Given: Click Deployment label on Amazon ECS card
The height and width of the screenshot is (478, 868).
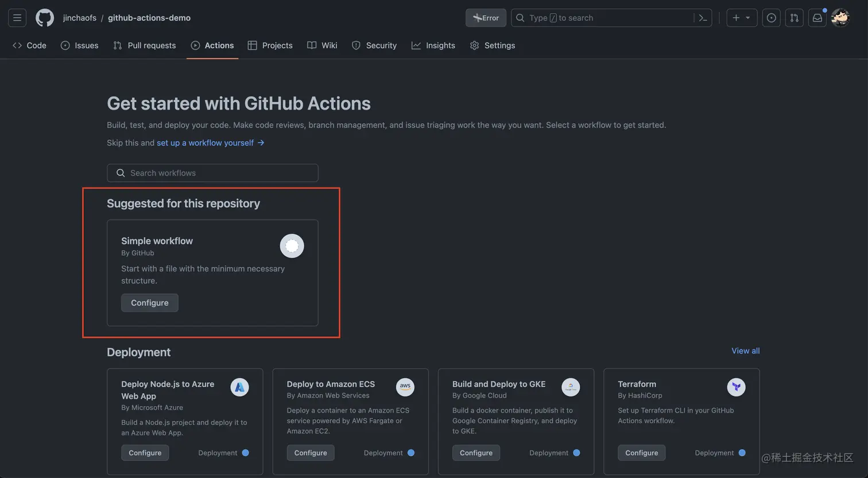Looking at the screenshot, I should (x=383, y=453).
